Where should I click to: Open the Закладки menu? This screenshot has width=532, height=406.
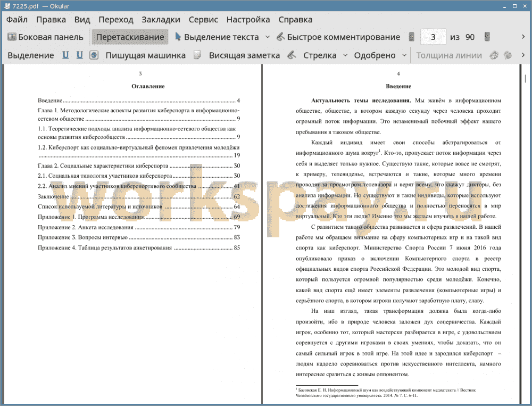click(x=161, y=20)
